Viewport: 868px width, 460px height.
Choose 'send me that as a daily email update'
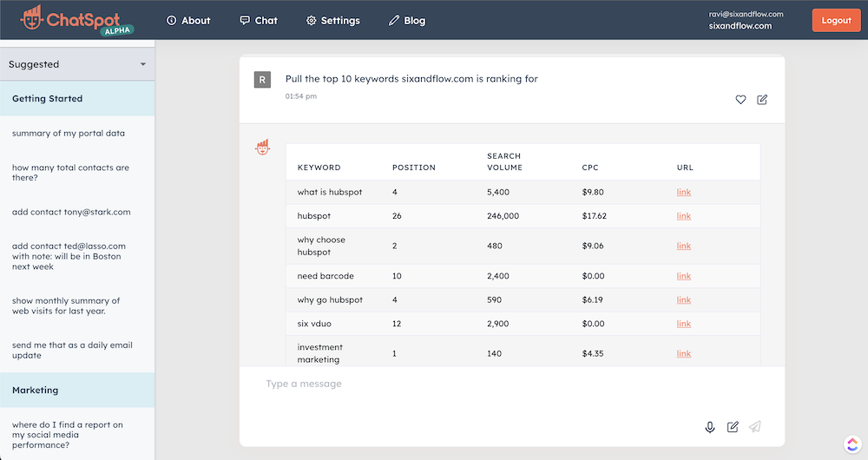72,350
